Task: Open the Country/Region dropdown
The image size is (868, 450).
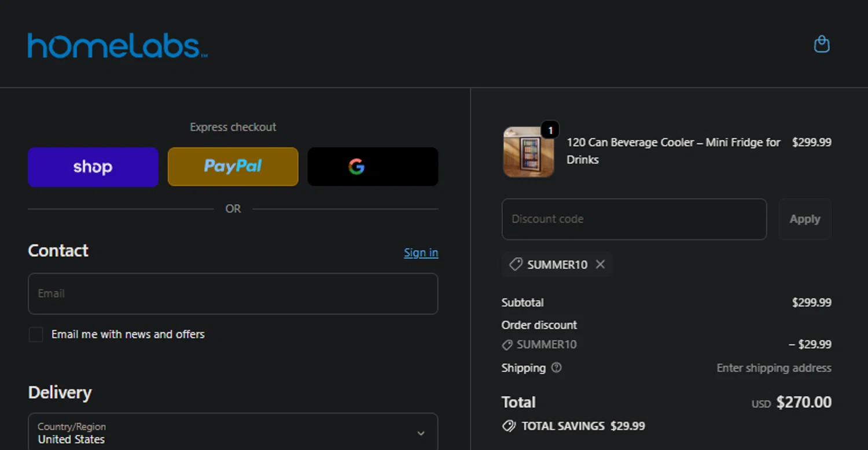Action: (x=233, y=433)
